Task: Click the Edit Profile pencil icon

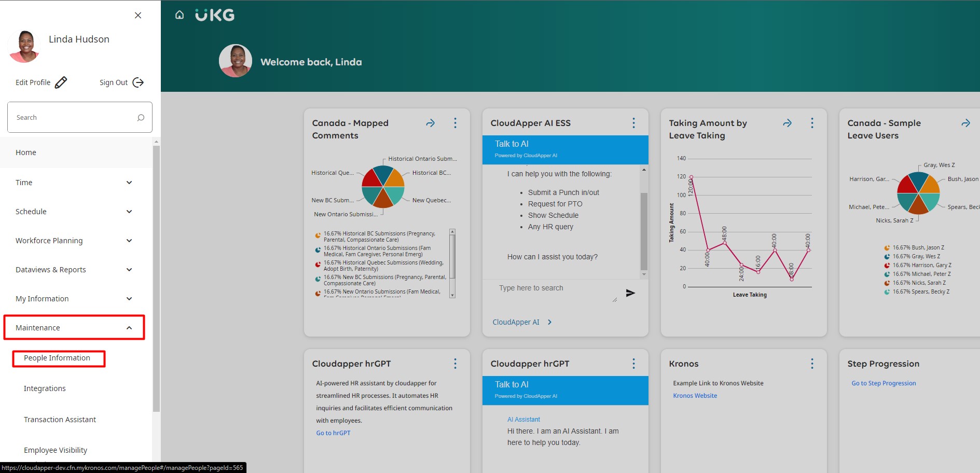Action: pos(61,82)
